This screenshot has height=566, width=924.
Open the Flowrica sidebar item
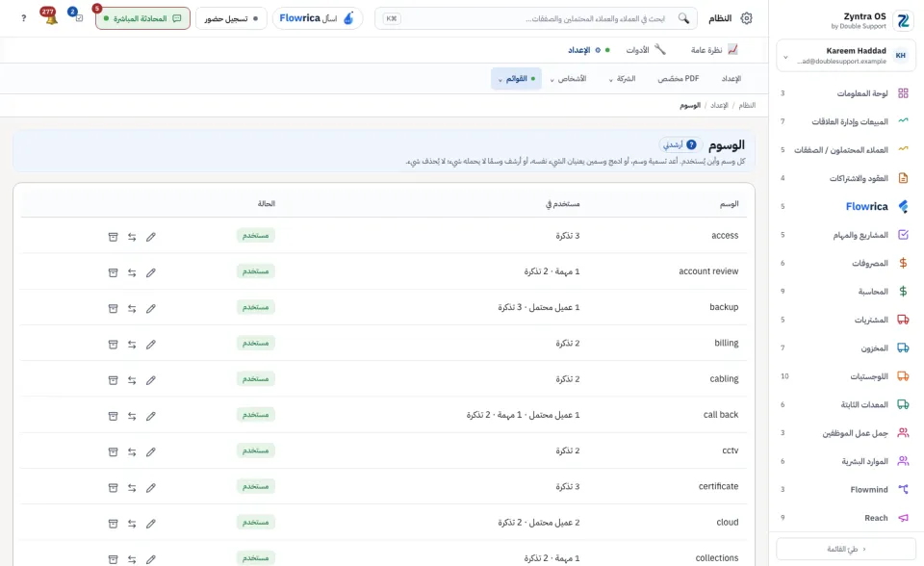click(844, 206)
